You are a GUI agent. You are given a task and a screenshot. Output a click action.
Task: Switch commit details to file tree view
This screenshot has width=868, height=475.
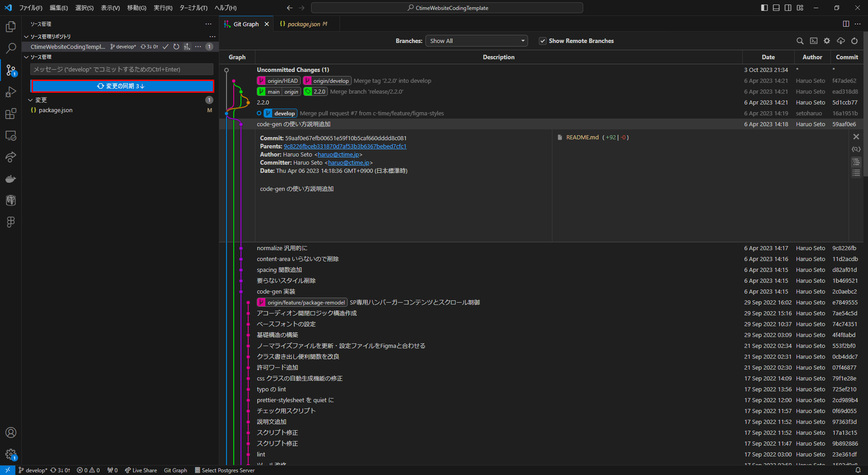tap(856, 162)
